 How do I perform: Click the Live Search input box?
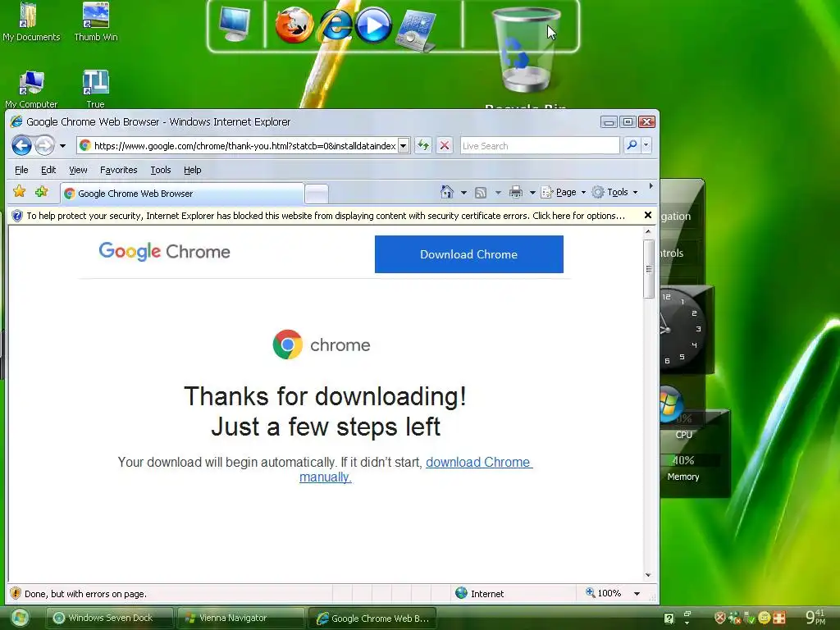[x=540, y=146]
